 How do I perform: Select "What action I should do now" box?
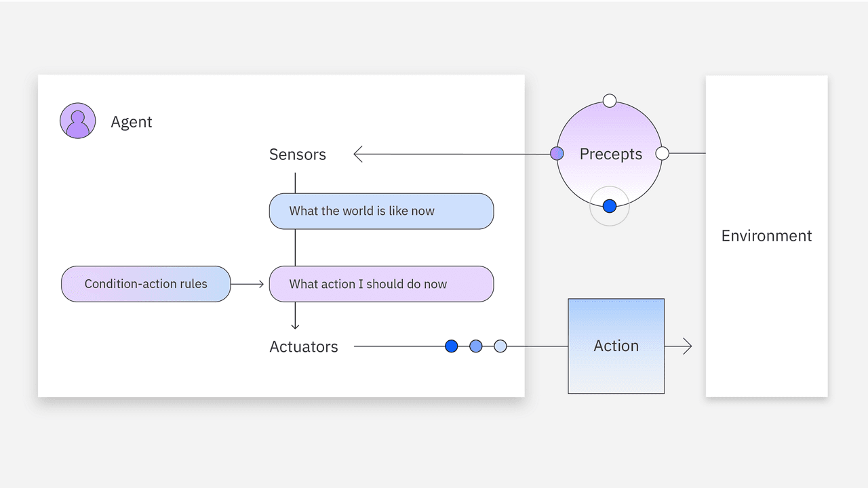click(381, 284)
